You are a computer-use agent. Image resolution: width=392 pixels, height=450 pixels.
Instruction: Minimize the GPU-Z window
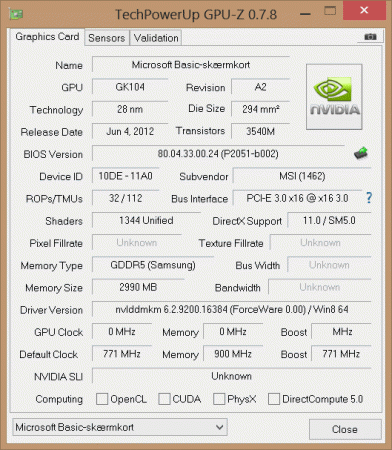305,14
